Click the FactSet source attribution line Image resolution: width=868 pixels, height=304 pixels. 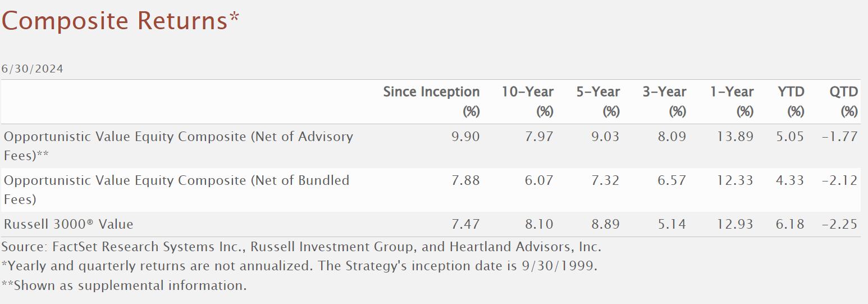click(301, 247)
